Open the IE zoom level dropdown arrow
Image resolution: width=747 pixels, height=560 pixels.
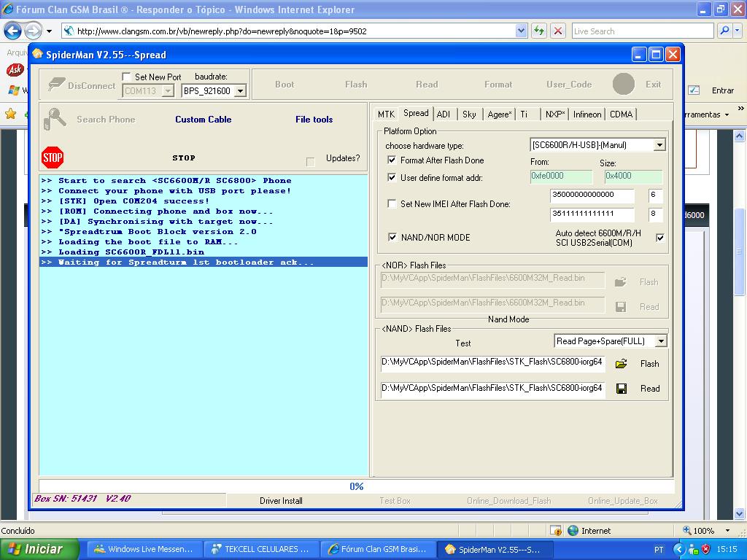[727, 531]
